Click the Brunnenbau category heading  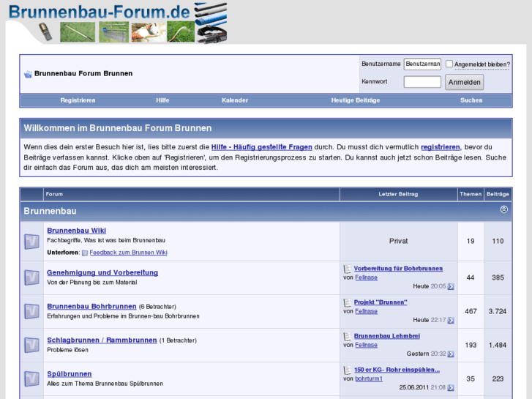coord(50,212)
